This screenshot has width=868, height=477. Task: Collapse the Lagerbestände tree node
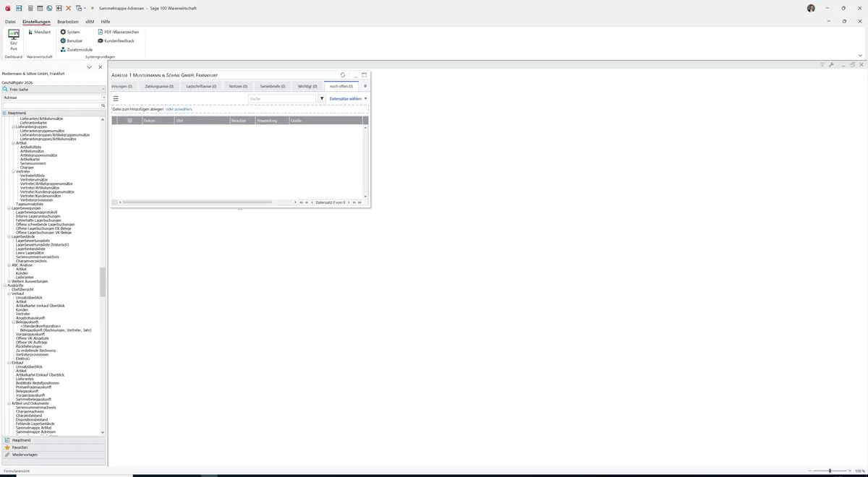click(x=9, y=236)
